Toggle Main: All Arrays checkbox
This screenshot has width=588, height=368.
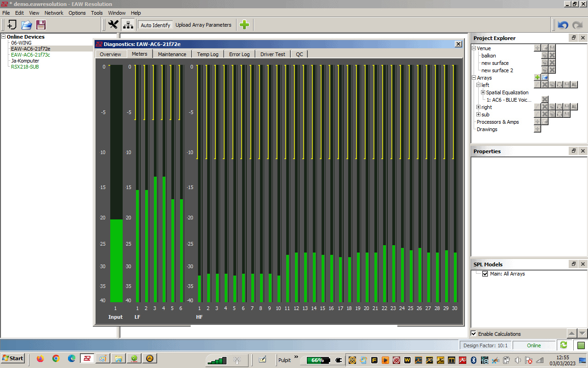pos(485,274)
